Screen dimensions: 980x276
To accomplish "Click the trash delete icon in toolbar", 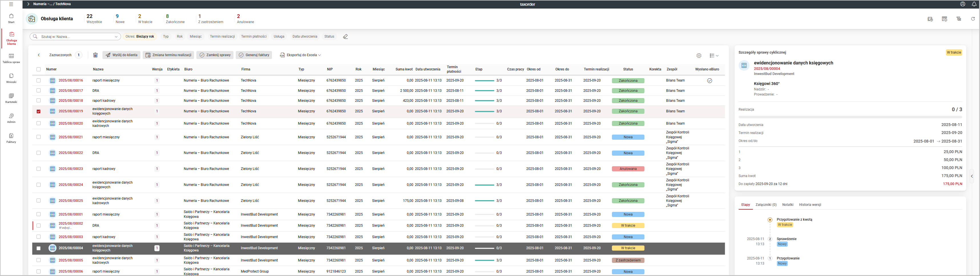I will (x=96, y=55).
